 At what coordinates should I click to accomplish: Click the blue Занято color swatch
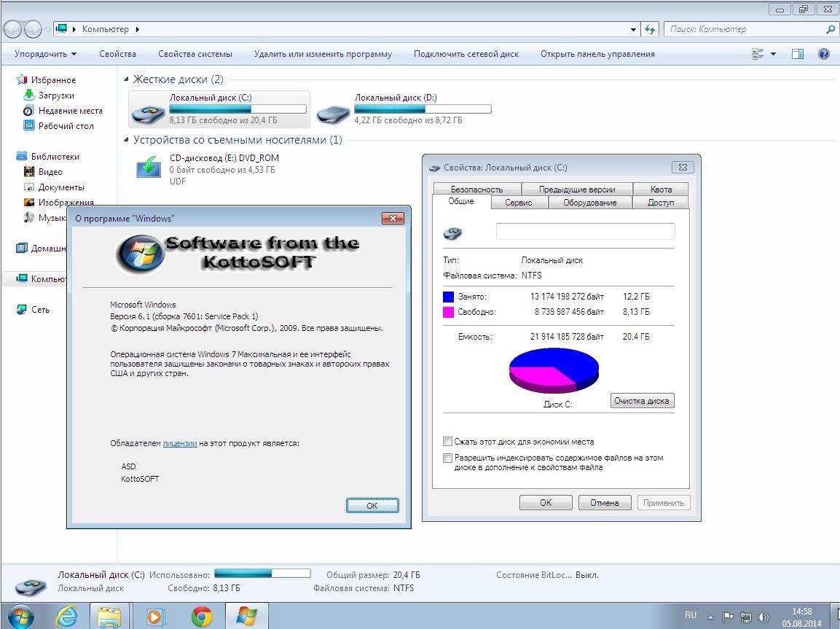coord(448,297)
